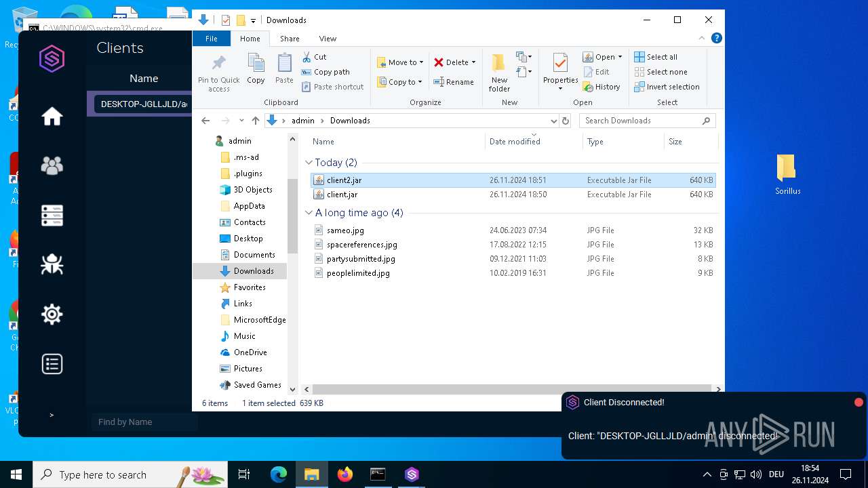Viewport: 868px width, 488px height.
Task: Open file Properties
Action: [x=560, y=73]
